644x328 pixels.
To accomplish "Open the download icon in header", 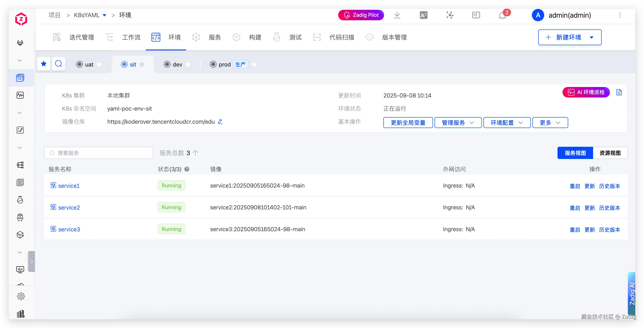I will [x=397, y=15].
